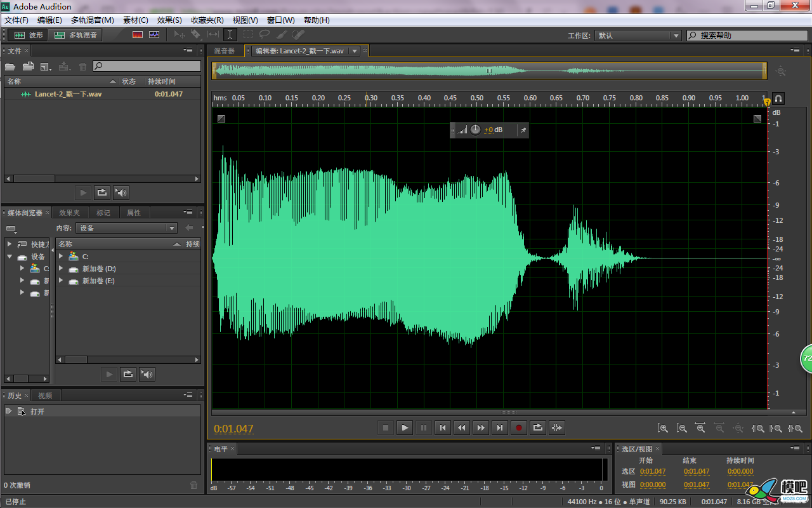Click the trash icon in Files panel
This screenshot has width=812, height=508.
82,66
